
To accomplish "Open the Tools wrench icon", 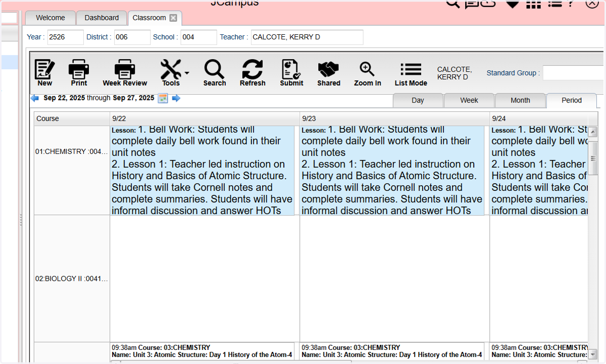I will point(171,73).
